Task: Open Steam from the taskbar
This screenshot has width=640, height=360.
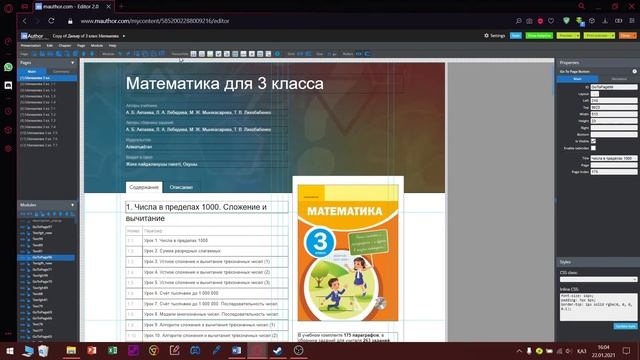Action: click(x=278, y=351)
